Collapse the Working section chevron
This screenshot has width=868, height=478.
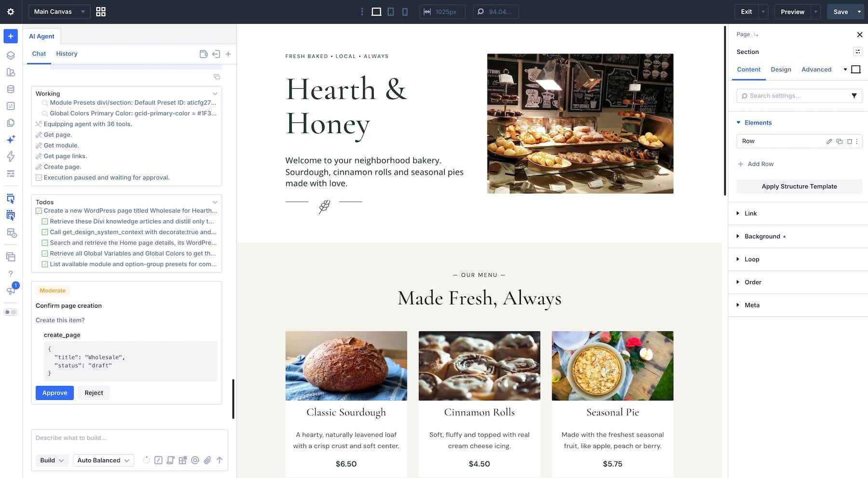[x=215, y=94]
